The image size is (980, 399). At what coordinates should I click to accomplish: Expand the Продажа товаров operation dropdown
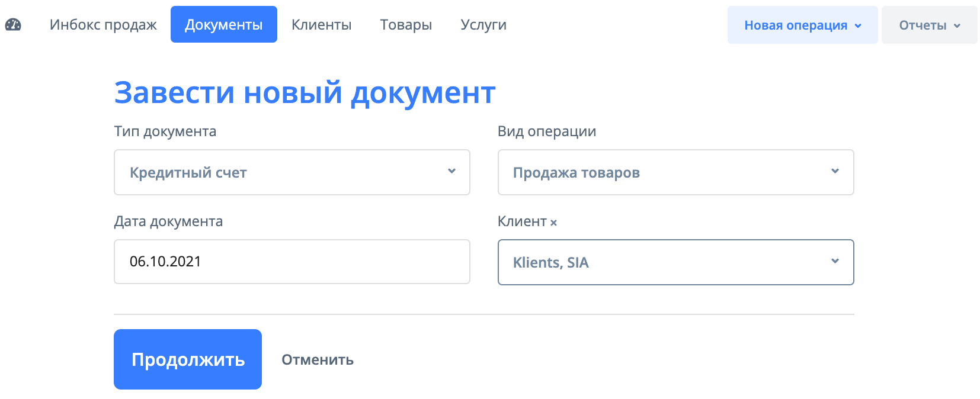pyautogui.click(x=675, y=172)
